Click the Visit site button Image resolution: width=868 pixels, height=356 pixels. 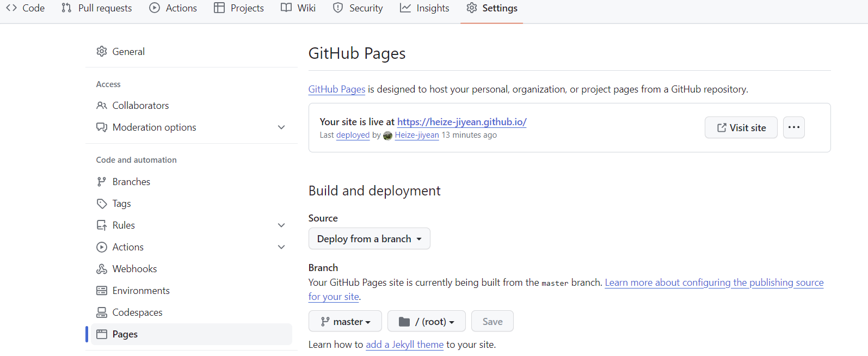point(741,127)
